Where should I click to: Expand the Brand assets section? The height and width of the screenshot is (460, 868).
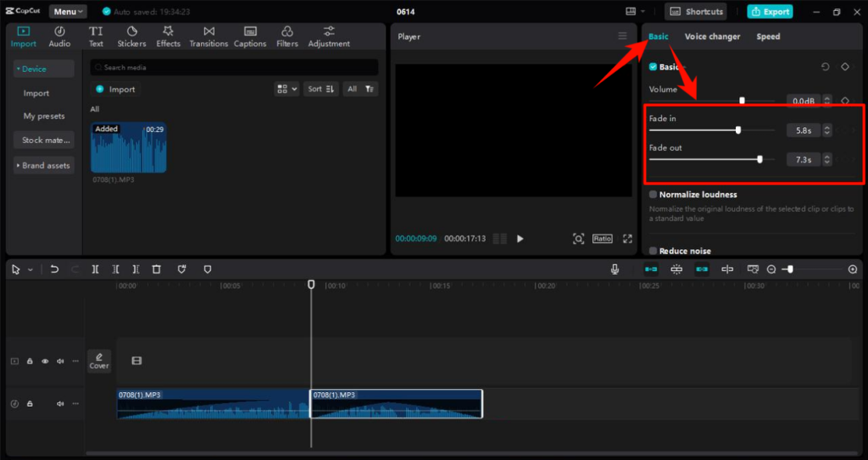click(x=43, y=165)
